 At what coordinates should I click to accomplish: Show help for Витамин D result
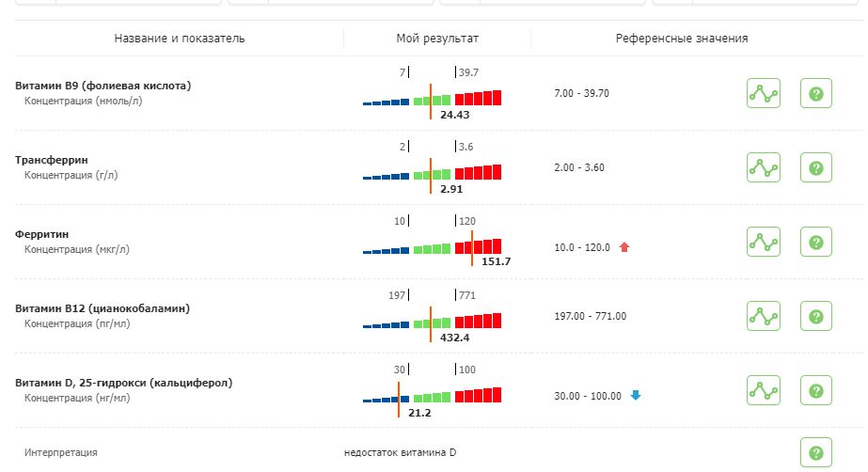(x=815, y=389)
